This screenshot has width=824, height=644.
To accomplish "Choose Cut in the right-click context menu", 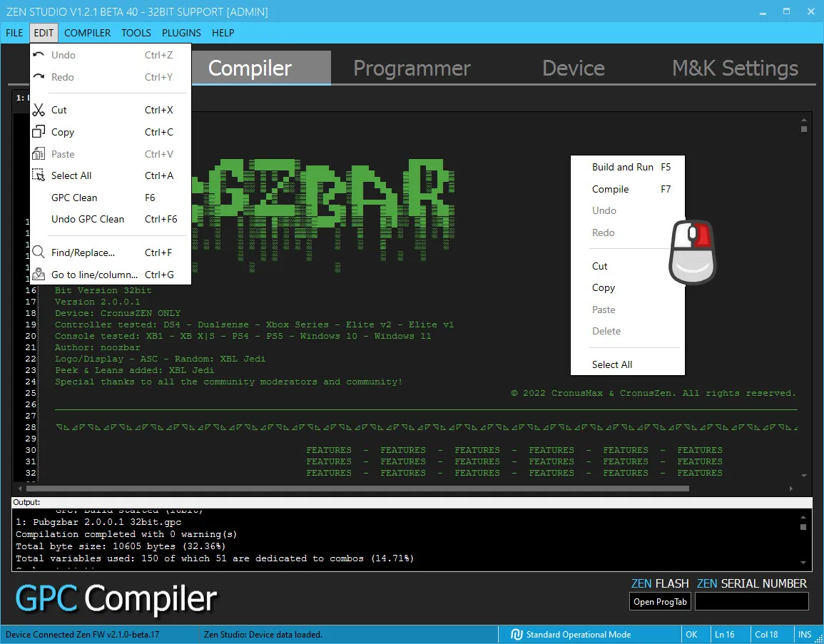I will coord(628,266).
